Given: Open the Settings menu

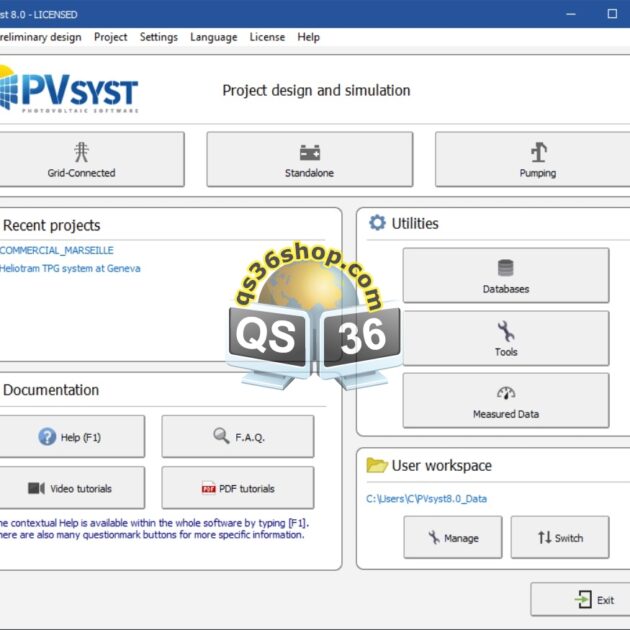Looking at the screenshot, I should (x=159, y=37).
